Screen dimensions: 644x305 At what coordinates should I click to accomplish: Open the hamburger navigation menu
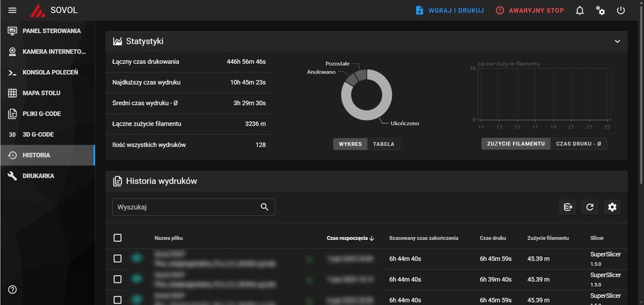tap(12, 10)
